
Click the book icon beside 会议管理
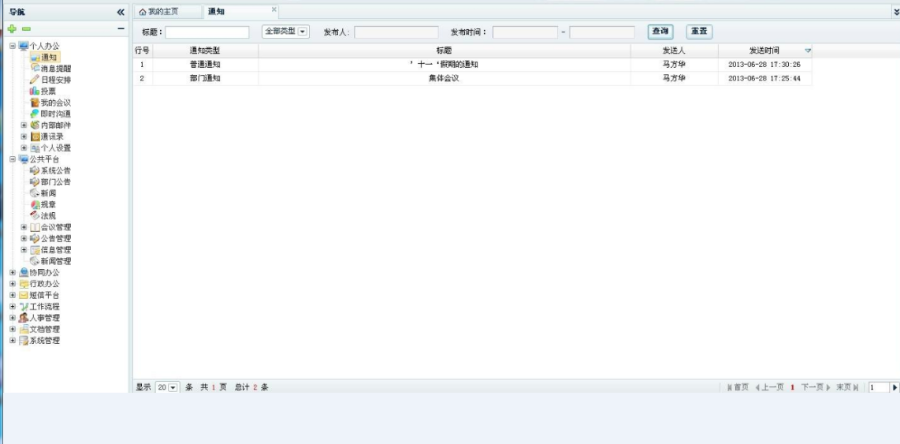(34, 227)
